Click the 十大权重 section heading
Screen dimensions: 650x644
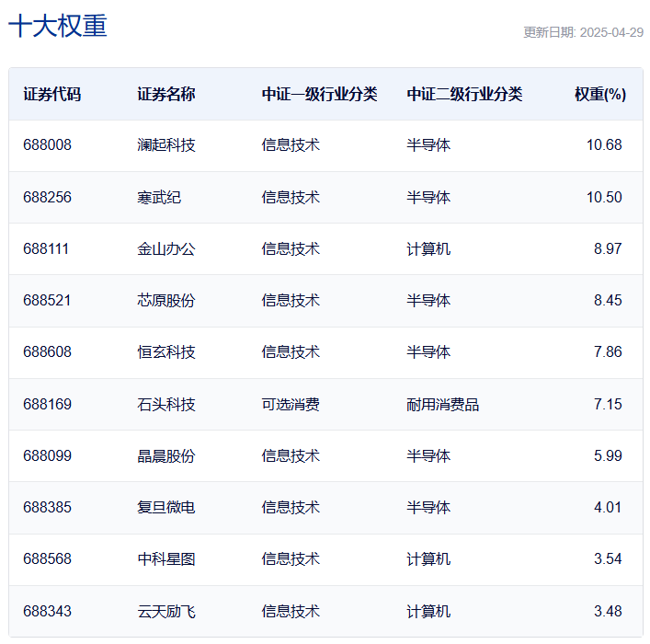[x=58, y=26]
